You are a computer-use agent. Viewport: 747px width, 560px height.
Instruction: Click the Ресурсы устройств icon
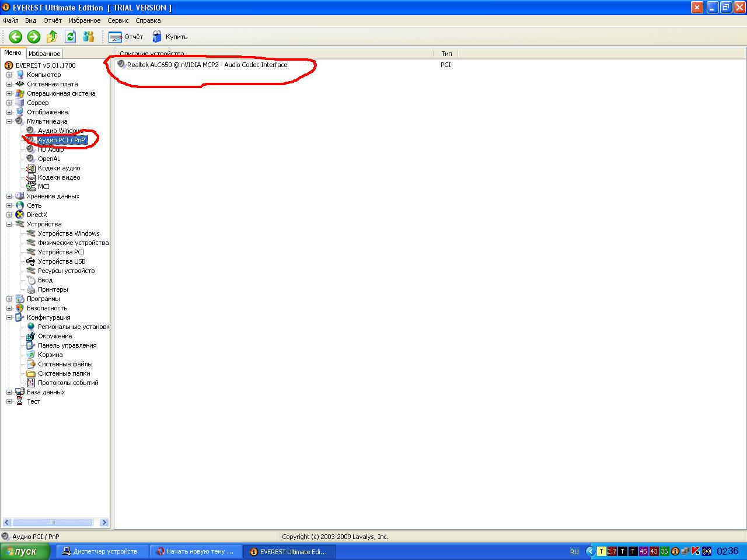click(31, 271)
